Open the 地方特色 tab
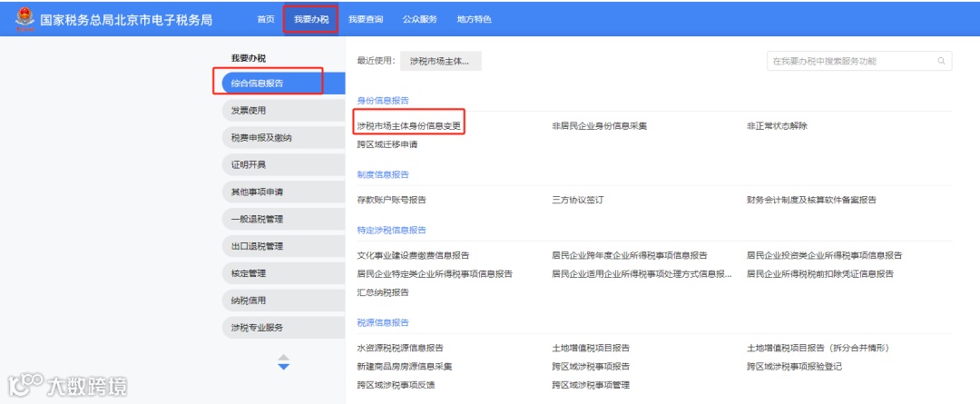Viewport: 980px width, 404px height. (475, 19)
